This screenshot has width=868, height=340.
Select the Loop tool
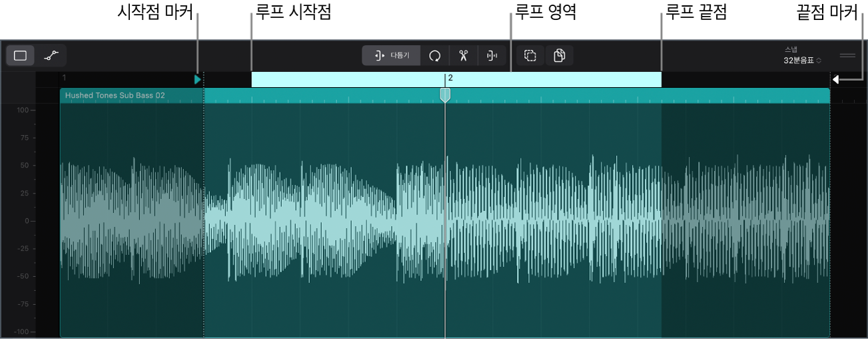pyautogui.click(x=435, y=56)
